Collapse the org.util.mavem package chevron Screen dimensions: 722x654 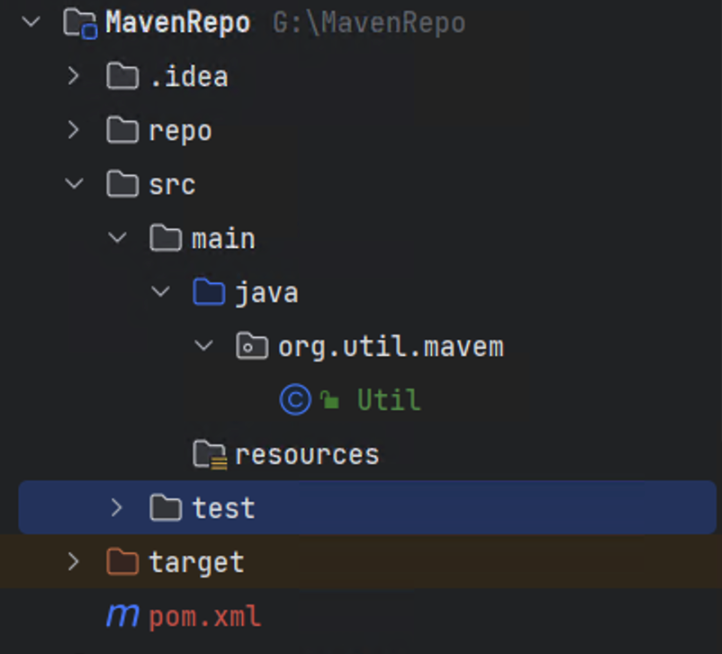click(204, 345)
